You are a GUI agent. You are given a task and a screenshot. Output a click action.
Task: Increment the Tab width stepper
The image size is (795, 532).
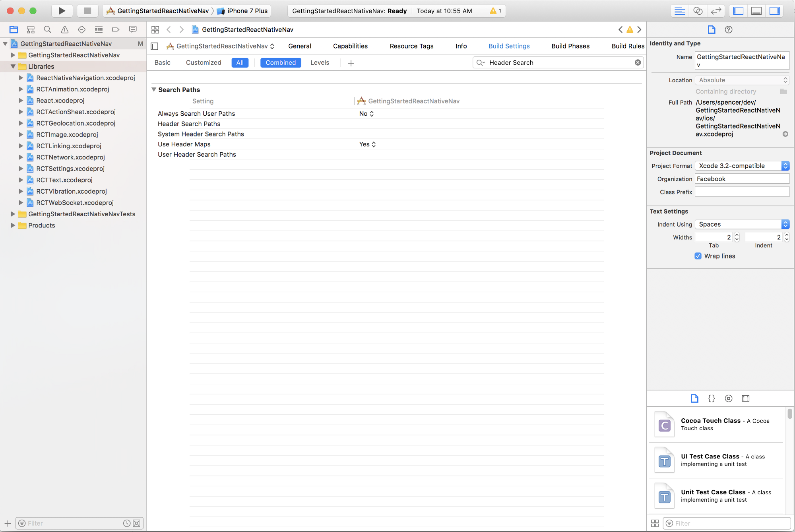[737, 235]
